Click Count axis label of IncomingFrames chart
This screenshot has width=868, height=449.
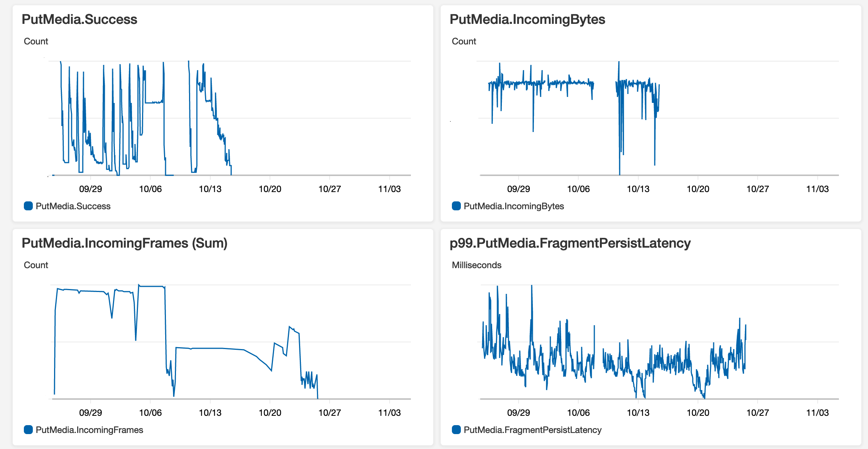pyautogui.click(x=36, y=265)
